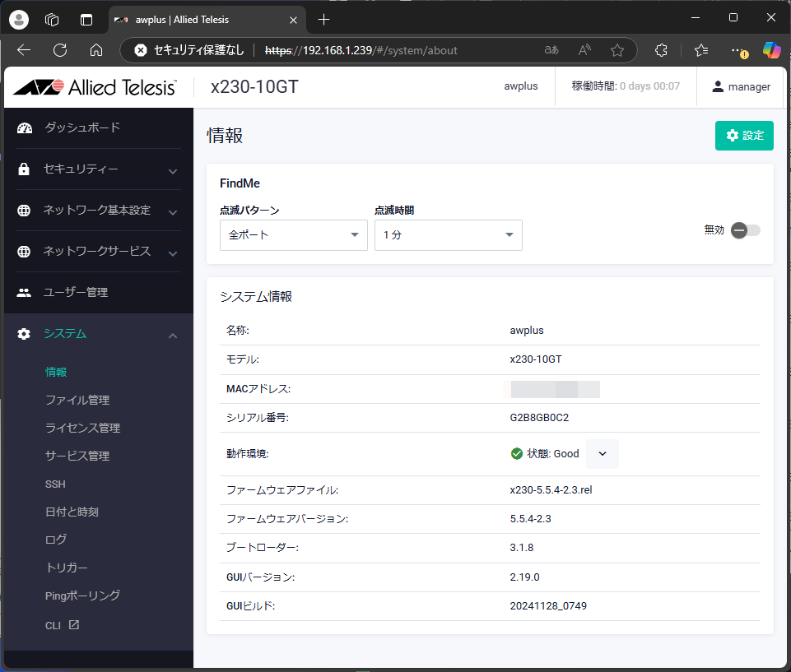Open the 点滅時間 dropdown
The image size is (791, 672).
pyautogui.click(x=448, y=235)
